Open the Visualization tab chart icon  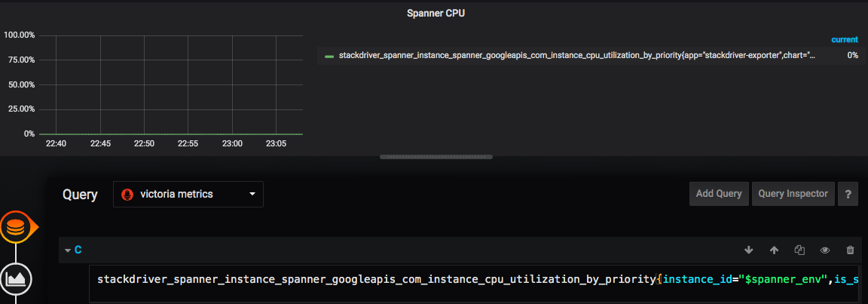pyautogui.click(x=16, y=280)
